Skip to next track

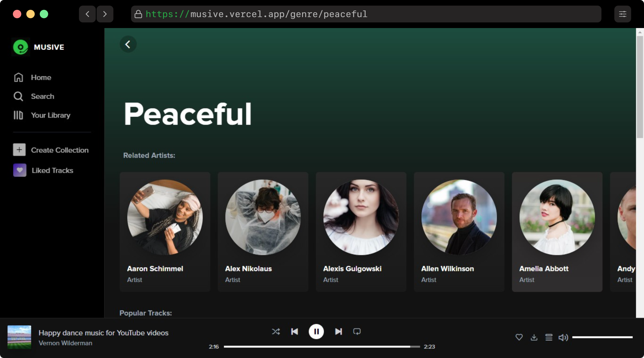coord(338,332)
